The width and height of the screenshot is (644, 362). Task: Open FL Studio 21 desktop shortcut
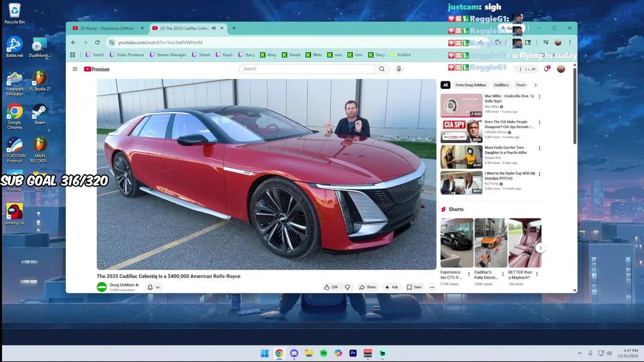tap(40, 81)
